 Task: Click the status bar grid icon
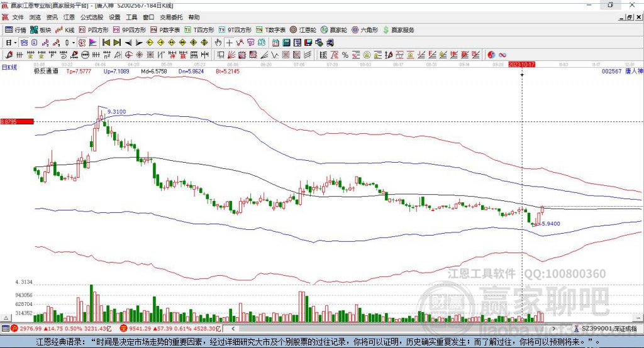pyautogui.click(x=5, y=329)
